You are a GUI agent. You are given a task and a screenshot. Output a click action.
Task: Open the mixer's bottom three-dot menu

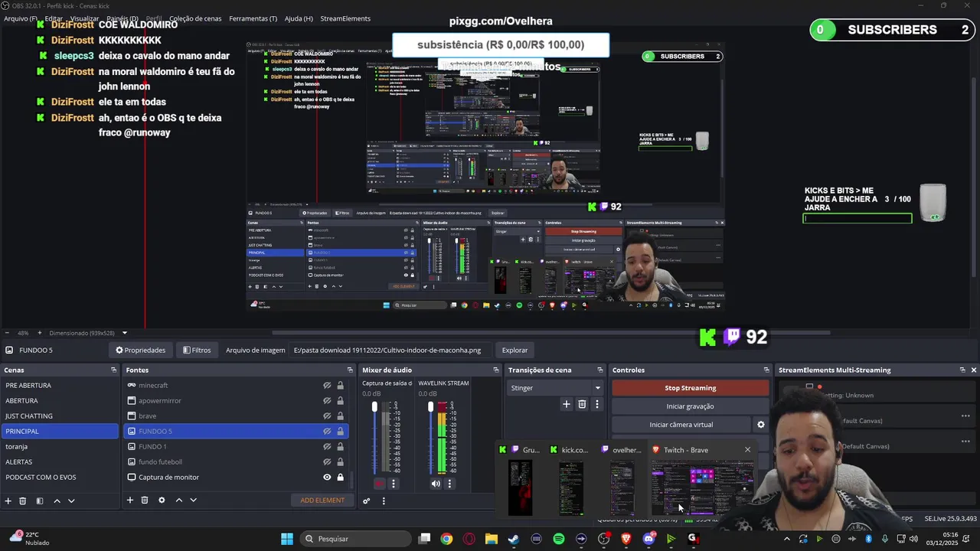pos(384,501)
